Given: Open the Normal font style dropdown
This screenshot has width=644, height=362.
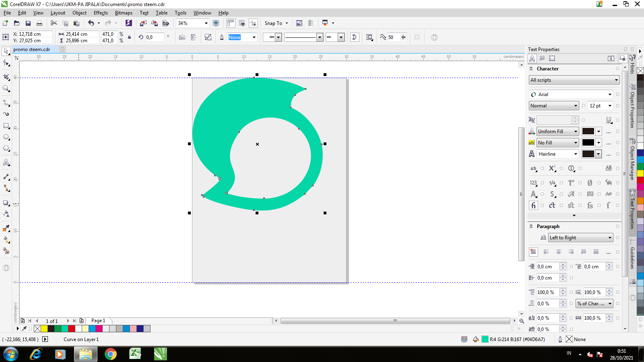Looking at the screenshot, I should point(554,106).
